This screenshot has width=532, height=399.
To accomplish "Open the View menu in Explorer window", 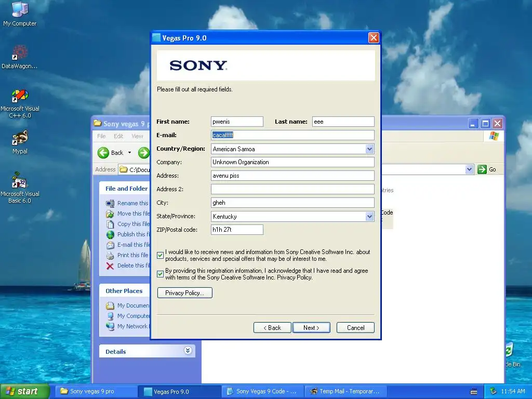I will tap(137, 136).
